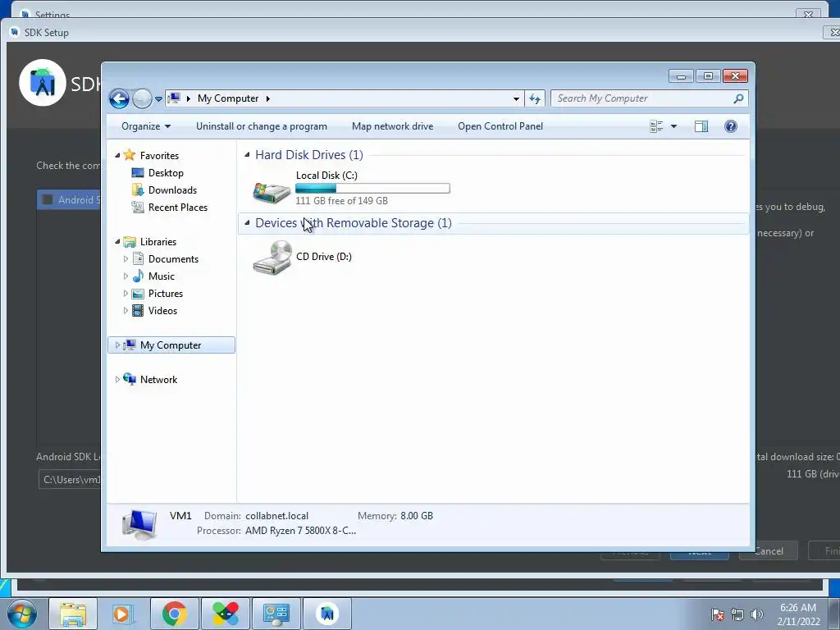Select Network in the sidebar

(158, 379)
